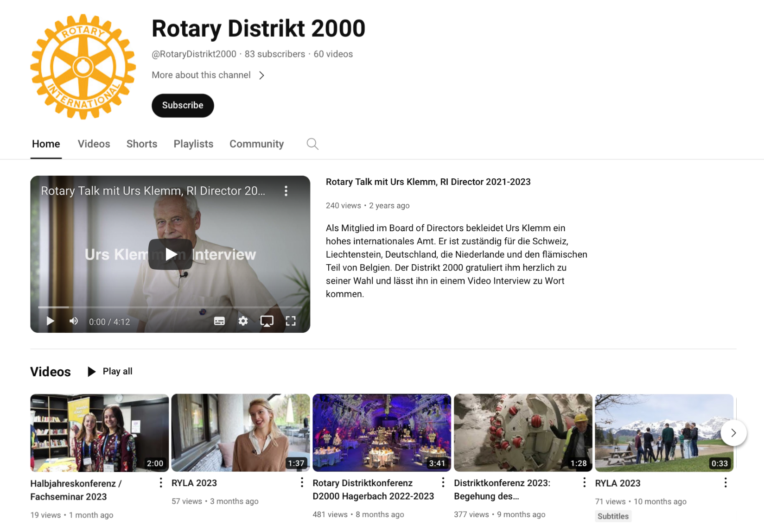
Task: Open the Rotary Distriktkonferenz D2000 Hagerbach 2022-2023 title
Action: pos(373,489)
